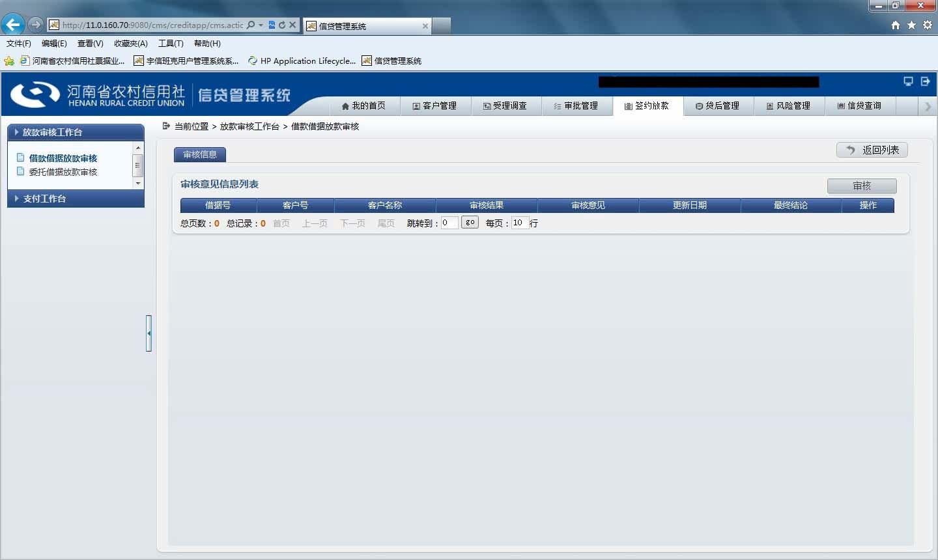Switch to 贷后管理 tab
The image size is (938, 560).
718,105
